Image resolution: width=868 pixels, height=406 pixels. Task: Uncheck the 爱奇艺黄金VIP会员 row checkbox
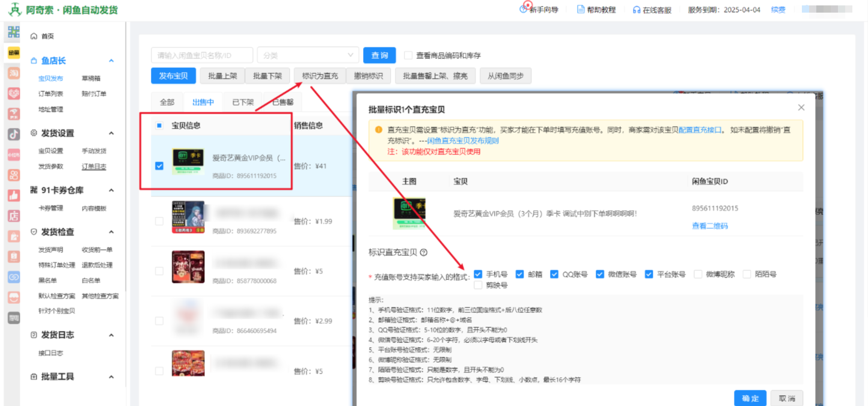tap(159, 166)
